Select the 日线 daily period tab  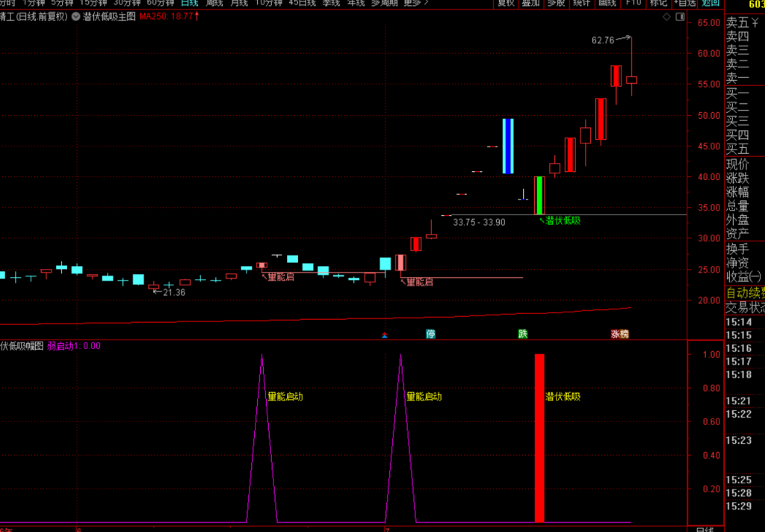point(189,3)
